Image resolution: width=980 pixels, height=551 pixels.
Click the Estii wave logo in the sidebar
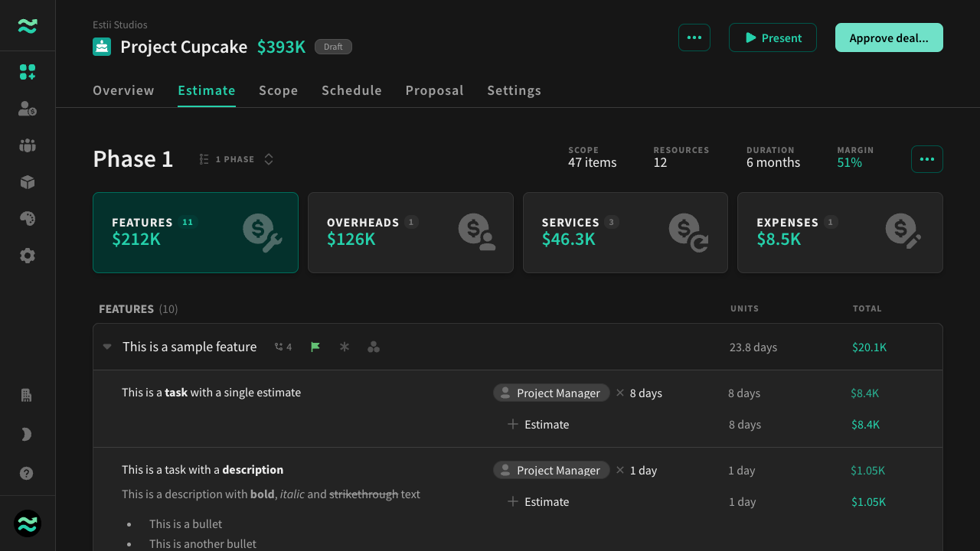point(28,26)
